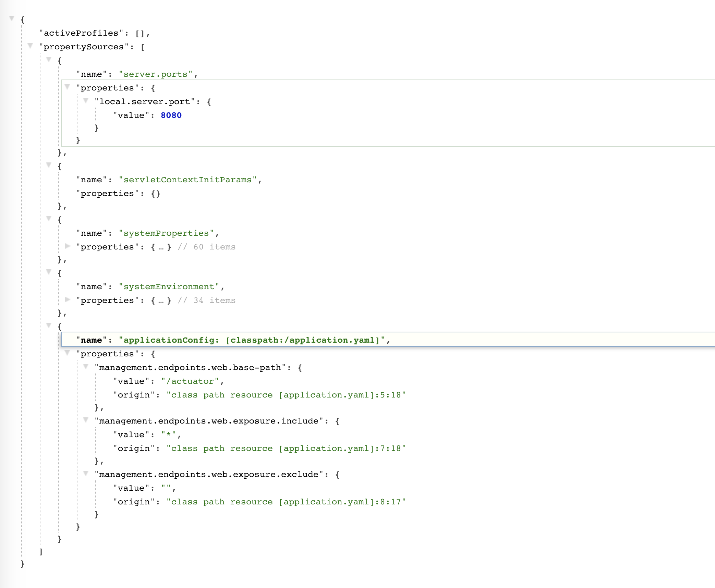Expand systemProperties properties with 60 items
Image resolution: width=715 pixels, height=588 pixels.
[68, 246]
